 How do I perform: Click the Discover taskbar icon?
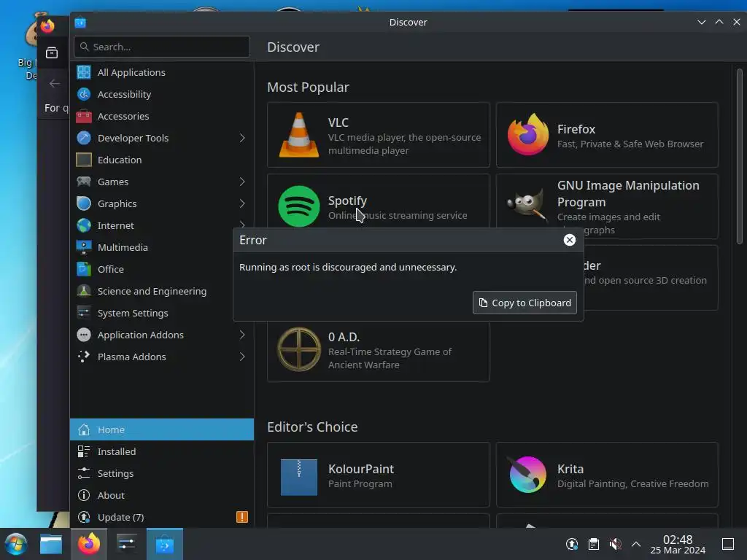pyautogui.click(x=164, y=544)
